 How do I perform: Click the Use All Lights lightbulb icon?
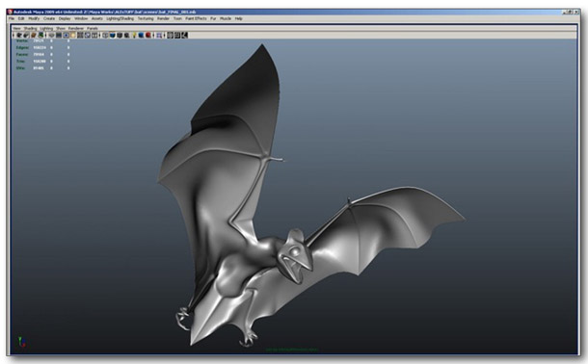(134, 36)
